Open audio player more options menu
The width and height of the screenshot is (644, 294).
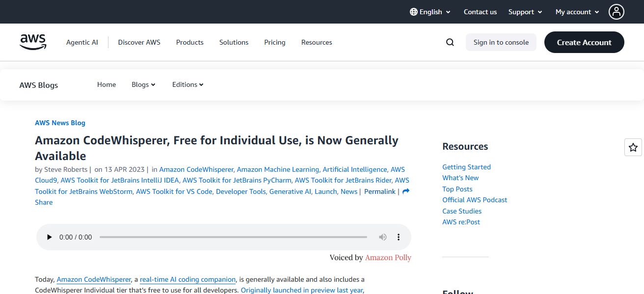coord(399,237)
